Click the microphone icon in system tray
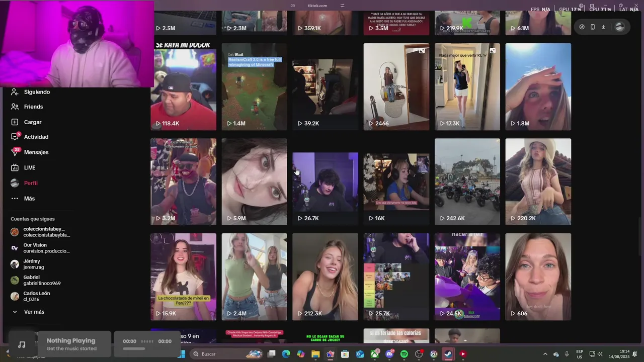 567,354
